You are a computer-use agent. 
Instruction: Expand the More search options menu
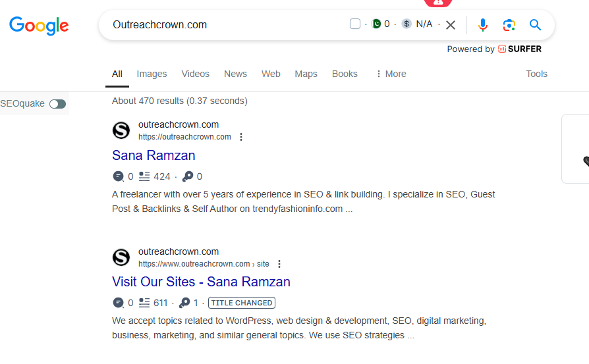(391, 74)
